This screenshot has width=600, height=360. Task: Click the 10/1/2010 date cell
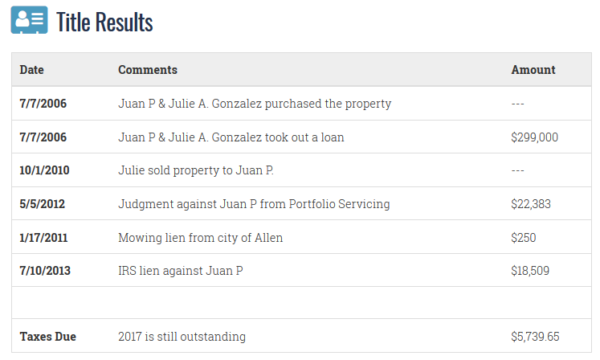coord(44,170)
